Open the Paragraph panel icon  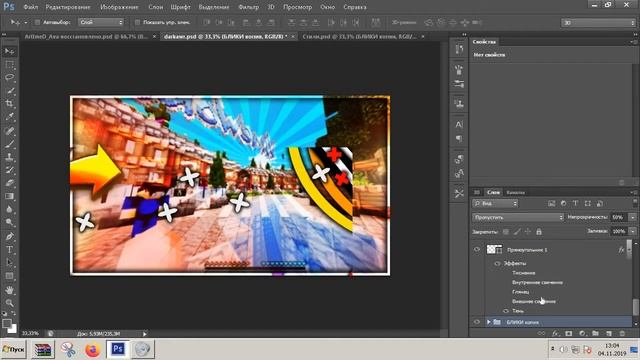pos(459,139)
